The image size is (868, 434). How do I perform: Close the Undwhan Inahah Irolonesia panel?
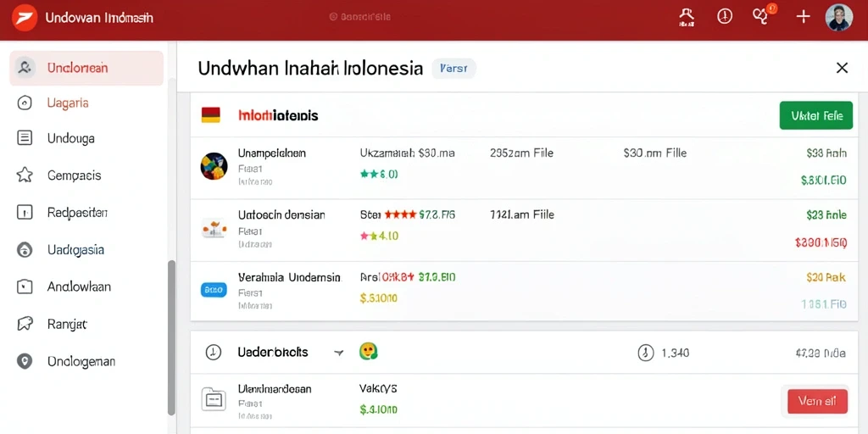[842, 68]
